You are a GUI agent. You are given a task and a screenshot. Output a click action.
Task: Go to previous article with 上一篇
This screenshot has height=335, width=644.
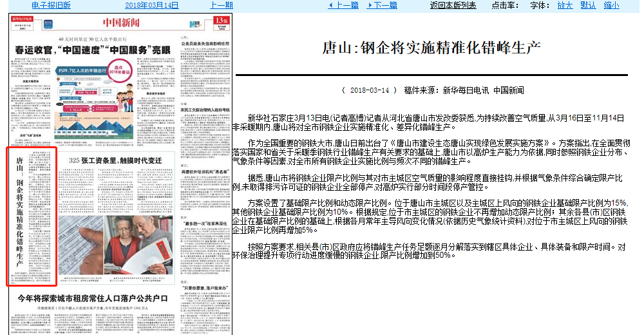pos(343,5)
